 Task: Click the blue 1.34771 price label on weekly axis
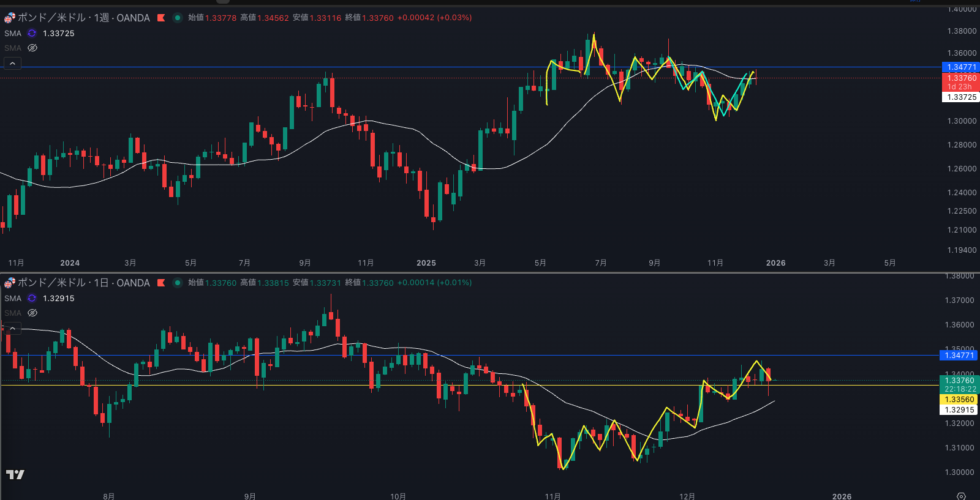click(x=960, y=67)
